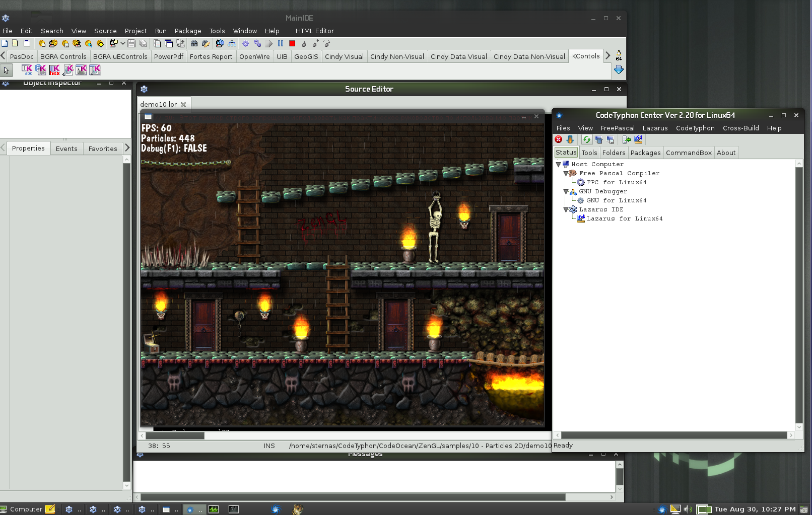Click the volume icon in system tray

coord(688,509)
